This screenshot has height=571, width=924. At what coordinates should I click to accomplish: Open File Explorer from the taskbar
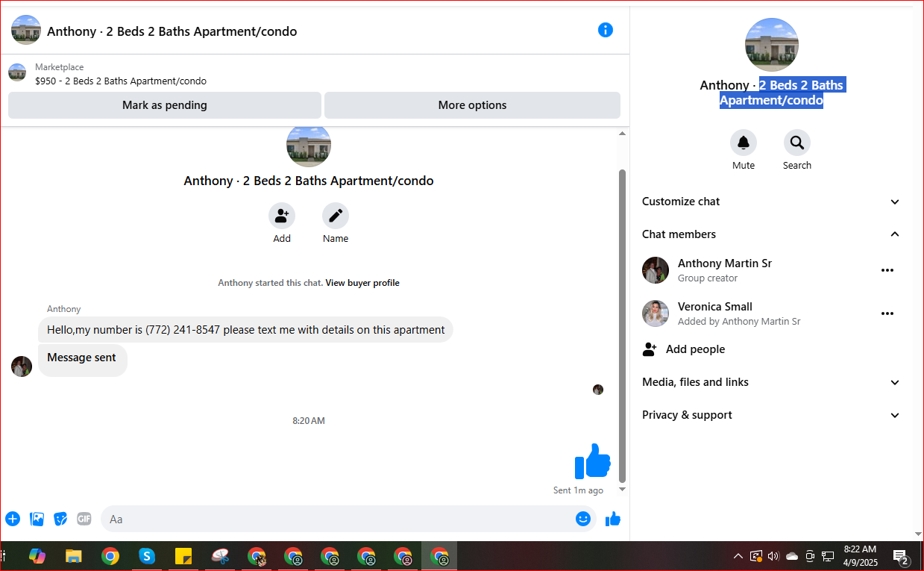73,556
